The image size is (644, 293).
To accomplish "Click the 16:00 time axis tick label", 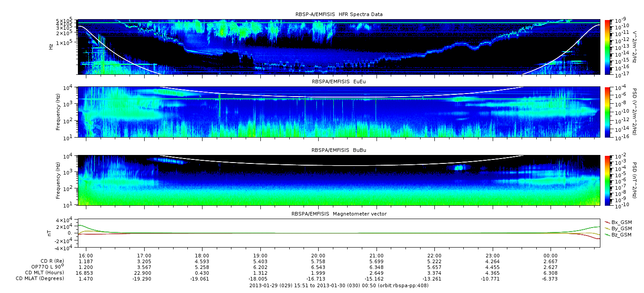I will coord(86,256).
